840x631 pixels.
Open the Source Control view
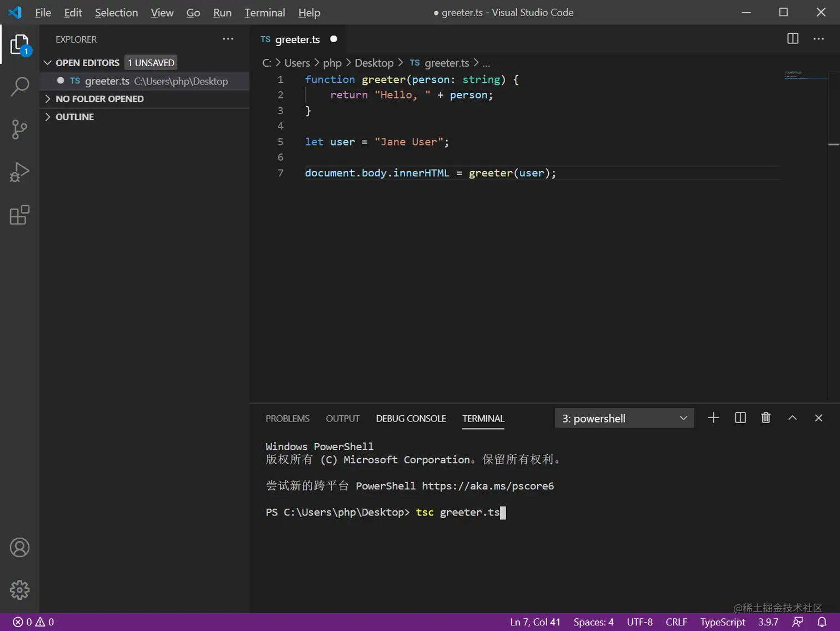click(19, 130)
